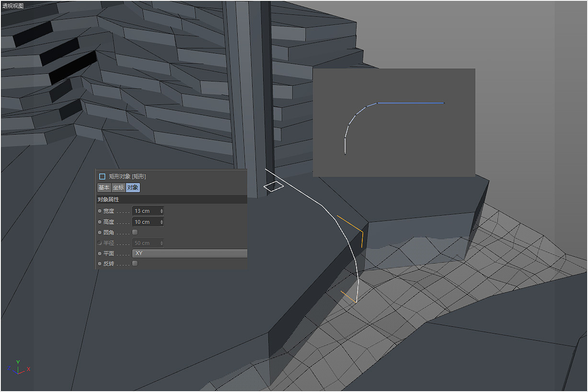Toggle the 宽度 keyframe animation dot
This screenshot has height=392, width=588.
pos(100,211)
